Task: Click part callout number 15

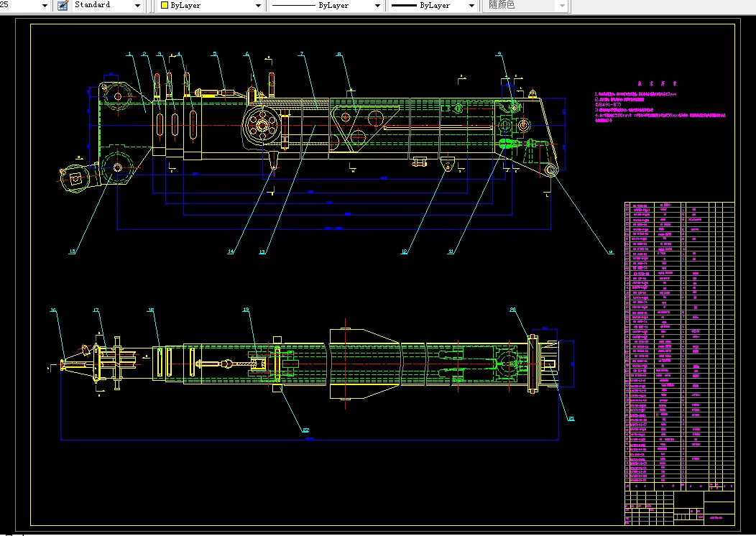Action: (73, 251)
